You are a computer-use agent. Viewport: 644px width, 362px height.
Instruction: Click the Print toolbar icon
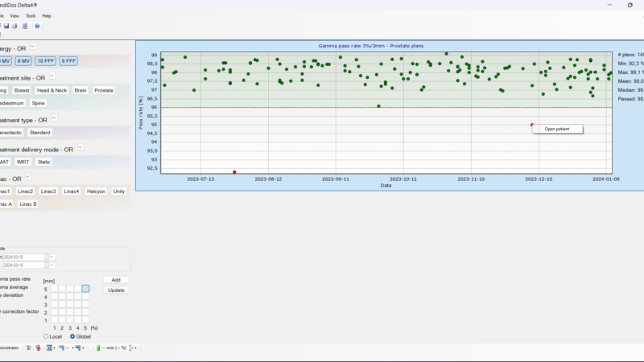(14, 26)
